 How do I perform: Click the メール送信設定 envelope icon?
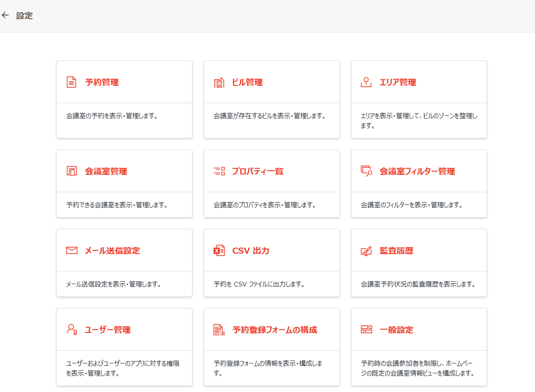point(72,250)
